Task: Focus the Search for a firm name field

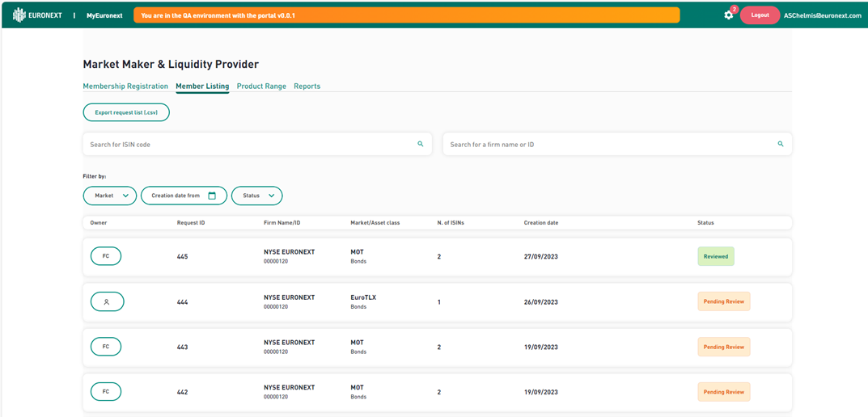Action: 617,144
